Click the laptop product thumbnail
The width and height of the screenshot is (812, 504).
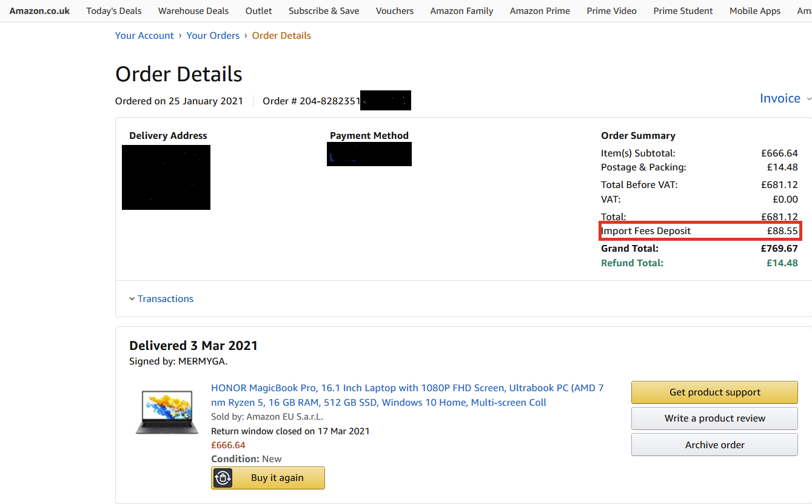point(167,412)
